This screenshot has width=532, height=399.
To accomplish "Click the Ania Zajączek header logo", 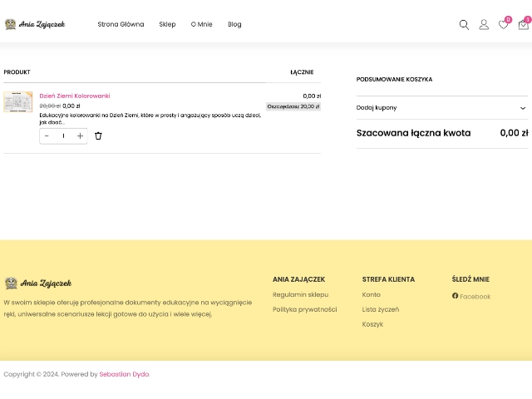I will (35, 24).
